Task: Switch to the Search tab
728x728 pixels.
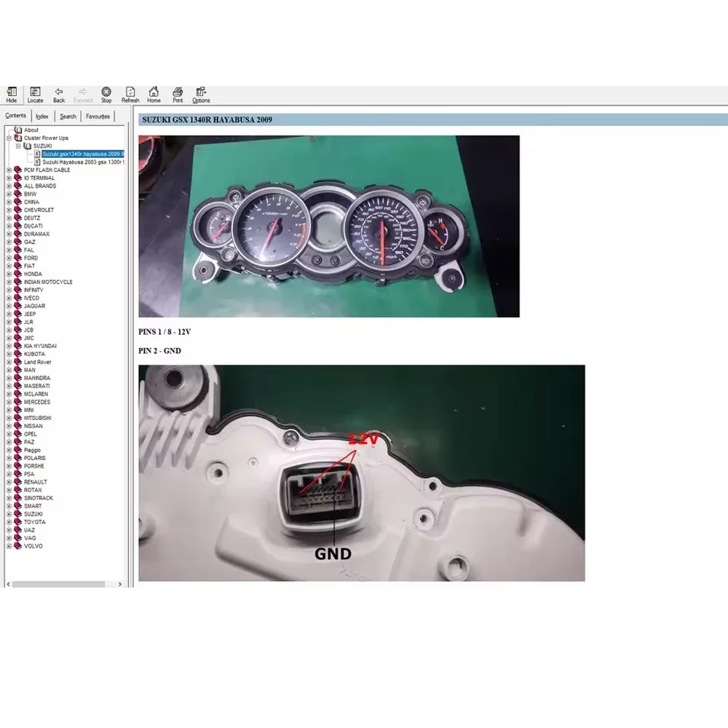Action: click(68, 116)
